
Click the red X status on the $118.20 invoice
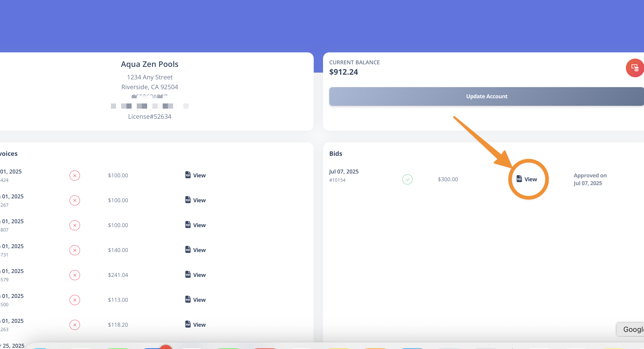(x=75, y=325)
